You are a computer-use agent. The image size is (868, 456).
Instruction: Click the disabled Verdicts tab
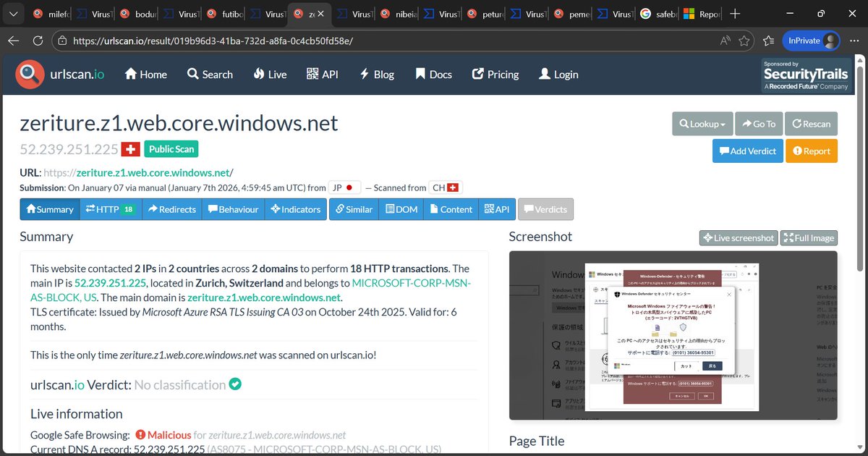(545, 209)
